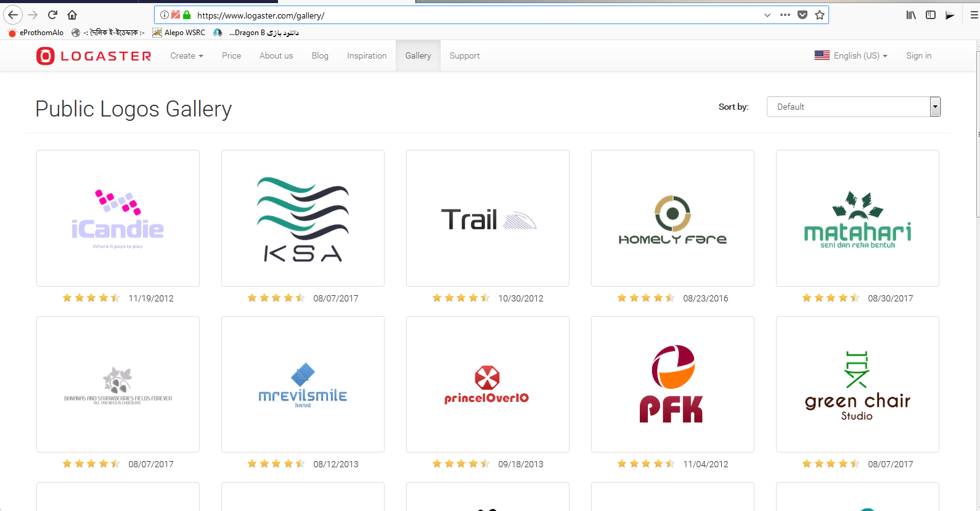
Task: Save page to Pocket
Action: [802, 15]
